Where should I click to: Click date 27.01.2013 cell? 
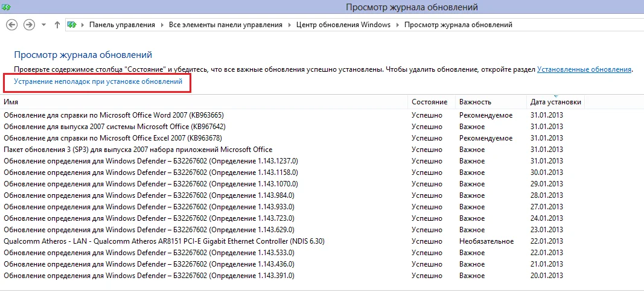click(x=547, y=207)
